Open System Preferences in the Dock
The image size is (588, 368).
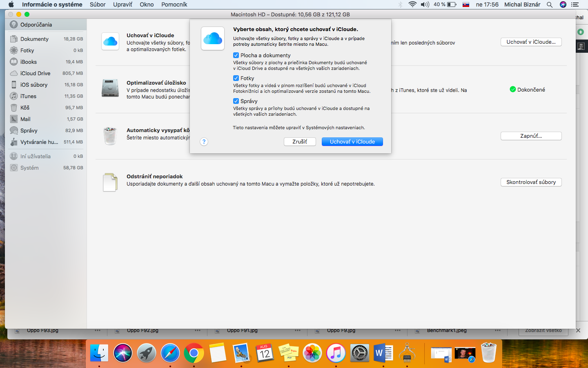[360, 352]
